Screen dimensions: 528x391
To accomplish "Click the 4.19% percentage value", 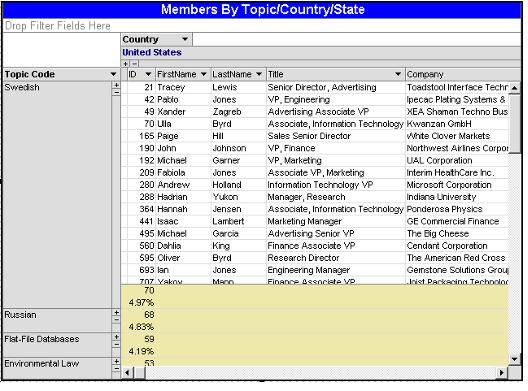I will [141, 352].
